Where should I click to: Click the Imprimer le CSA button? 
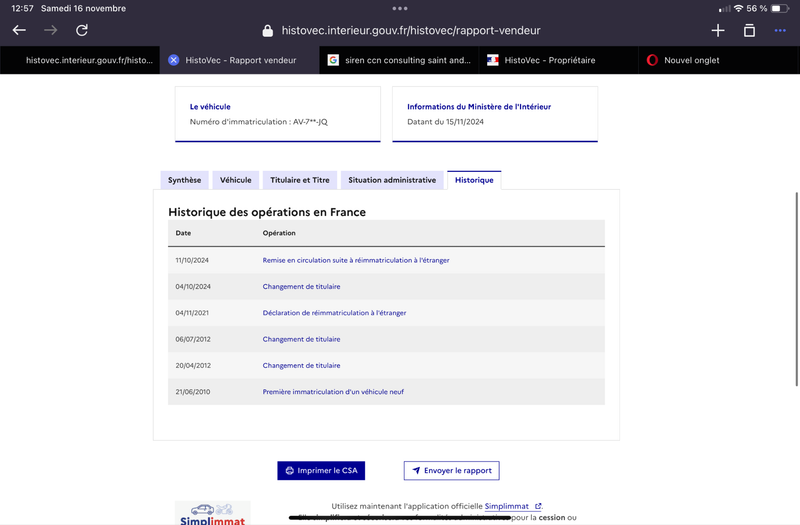point(321,470)
